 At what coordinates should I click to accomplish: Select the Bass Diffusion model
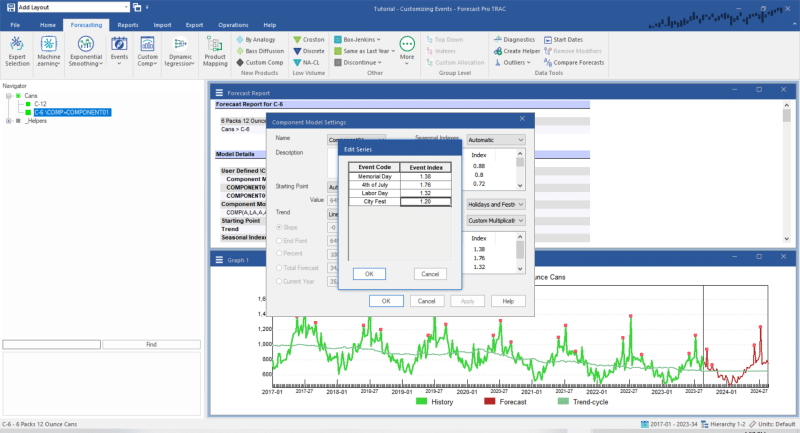click(260, 51)
